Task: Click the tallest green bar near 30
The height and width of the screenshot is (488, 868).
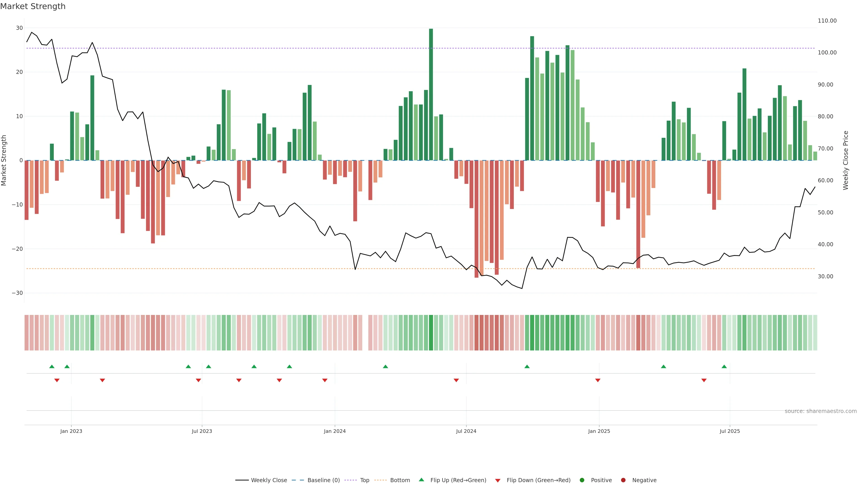Action: point(431,94)
